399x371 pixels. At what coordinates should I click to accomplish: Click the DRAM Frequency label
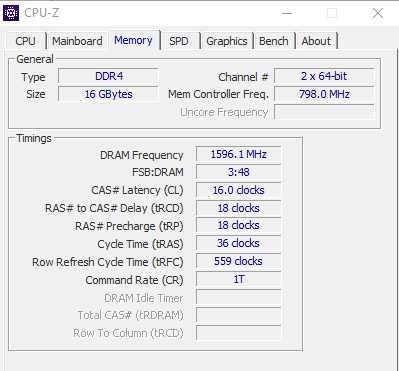[142, 155]
